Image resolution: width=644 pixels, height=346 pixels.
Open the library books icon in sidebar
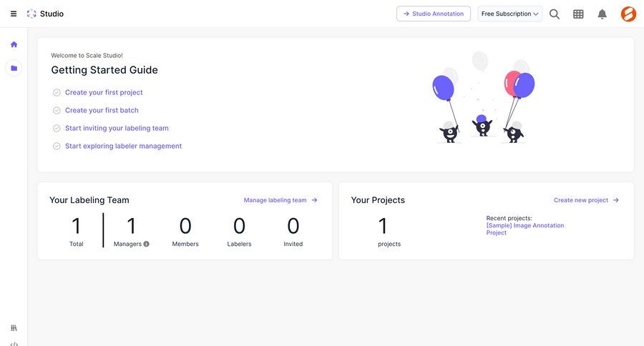pyautogui.click(x=14, y=328)
